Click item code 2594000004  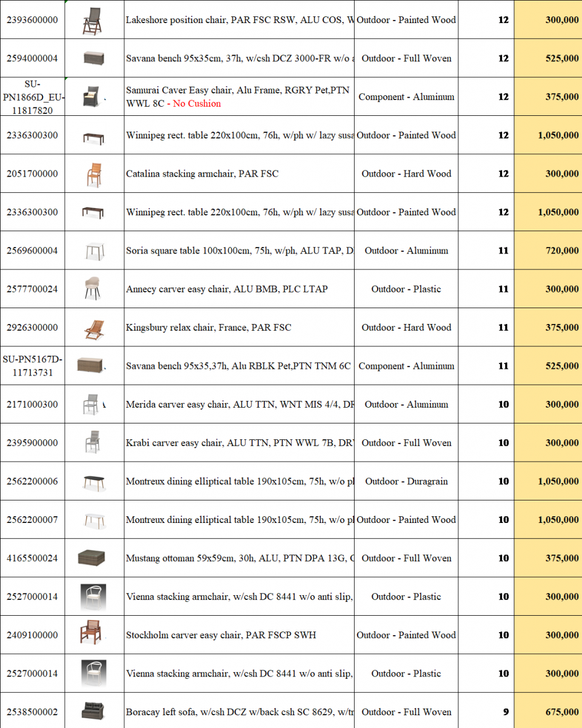[x=33, y=58]
